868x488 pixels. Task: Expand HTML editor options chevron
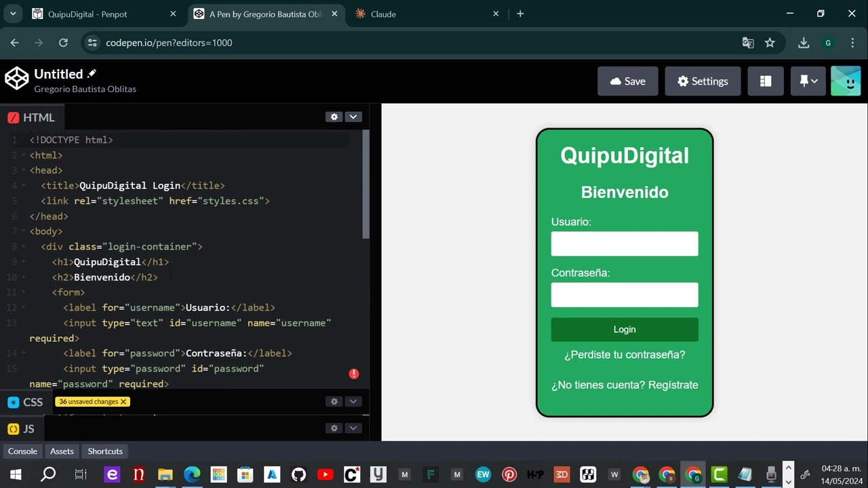353,117
